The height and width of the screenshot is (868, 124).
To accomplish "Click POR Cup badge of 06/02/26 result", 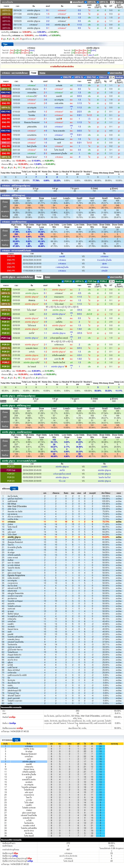I will (6, 338).
